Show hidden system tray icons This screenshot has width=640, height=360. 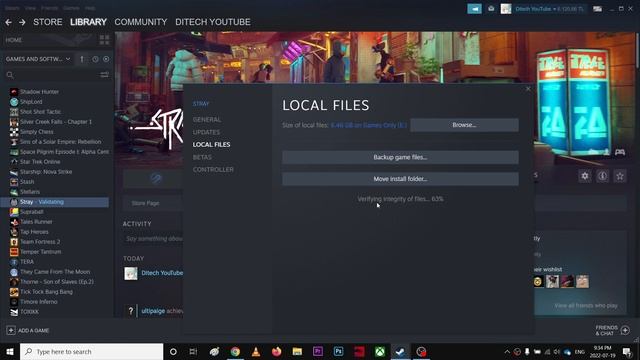(507, 351)
